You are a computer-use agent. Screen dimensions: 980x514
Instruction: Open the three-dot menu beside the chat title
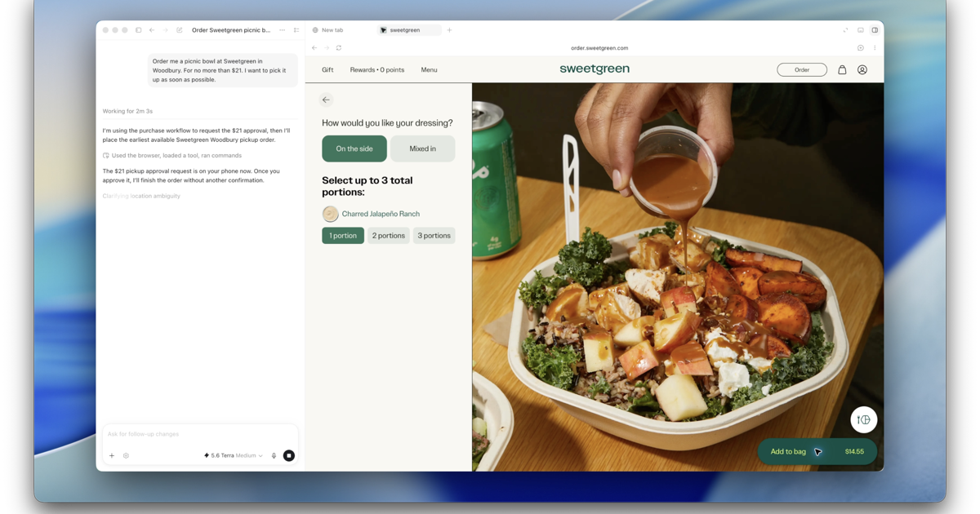pyautogui.click(x=283, y=30)
